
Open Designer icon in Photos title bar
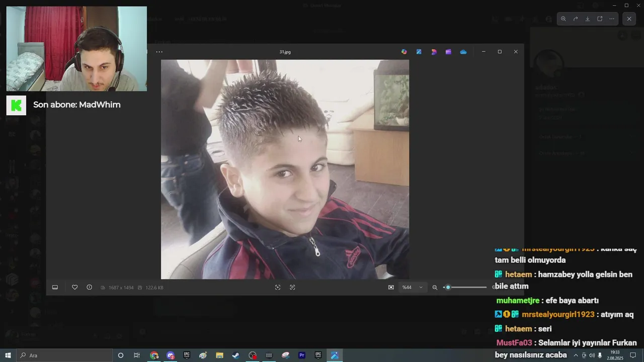[434, 52]
